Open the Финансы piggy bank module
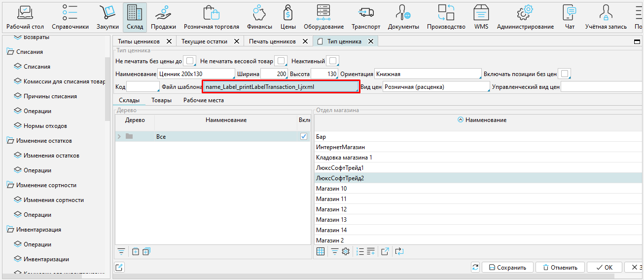This screenshot has width=644, height=280. [259, 17]
